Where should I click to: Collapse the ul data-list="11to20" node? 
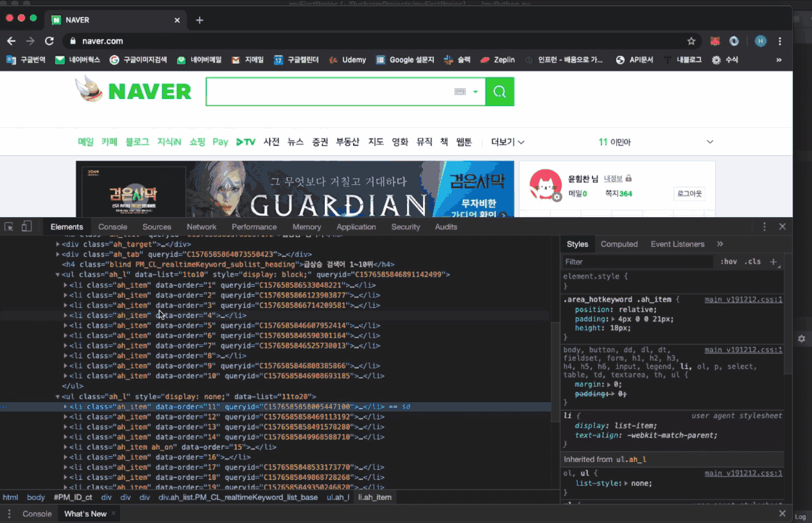[58, 396]
